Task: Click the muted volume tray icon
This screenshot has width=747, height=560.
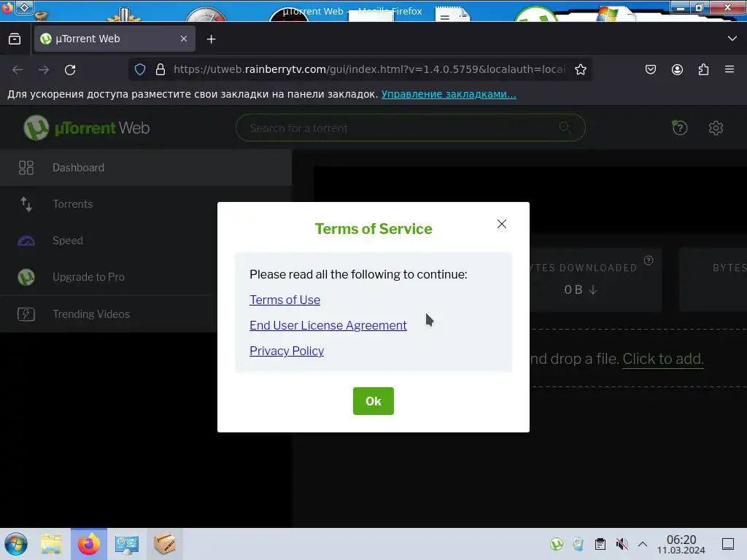Action: coord(622,544)
